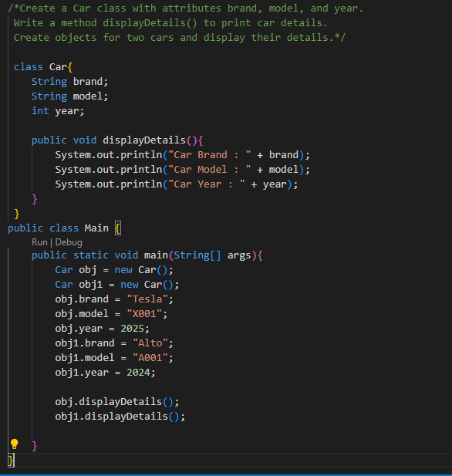Click the highlighted opening brace after Main
Viewport: 452px width, 476px height.
(118, 228)
